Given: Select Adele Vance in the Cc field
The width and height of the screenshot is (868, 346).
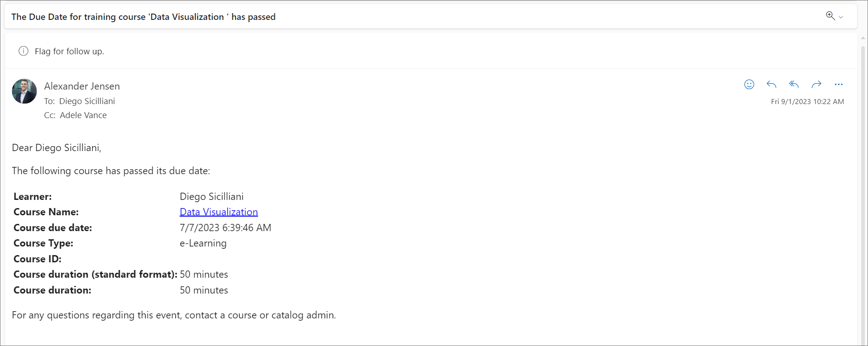Looking at the screenshot, I should (x=83, y=115).
